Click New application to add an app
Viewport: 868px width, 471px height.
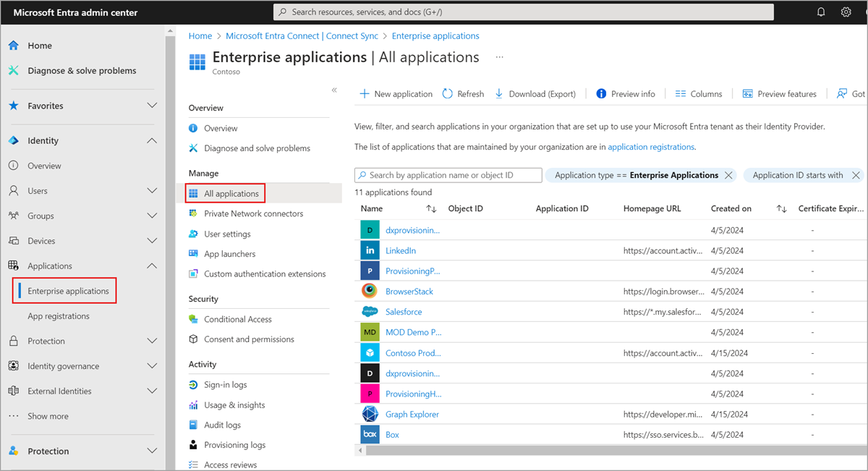point(395,93)
